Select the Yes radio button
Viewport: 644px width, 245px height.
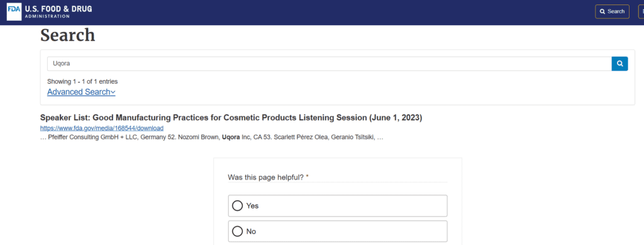(x=237, y=205)
